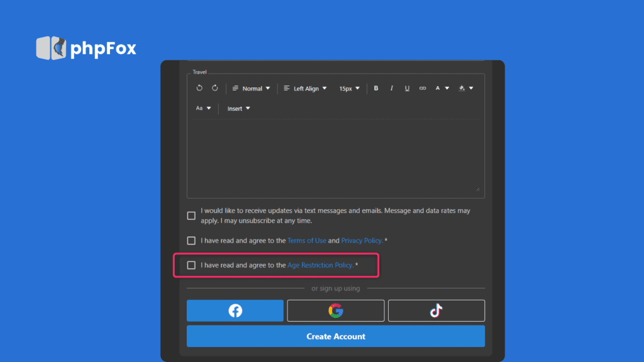This screenshot has height=362, width=644.
Task: Tick the Age Restriction Policy checkbox
Action: tap(191, 265)
